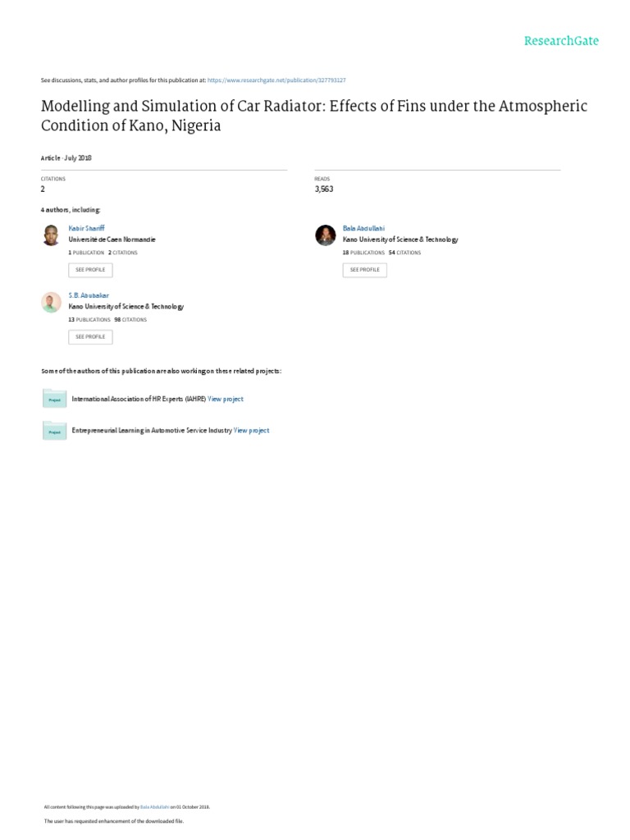Click the Project icon beside IAHRE project
Screen dimensions: 630x840
coord(54,399)
